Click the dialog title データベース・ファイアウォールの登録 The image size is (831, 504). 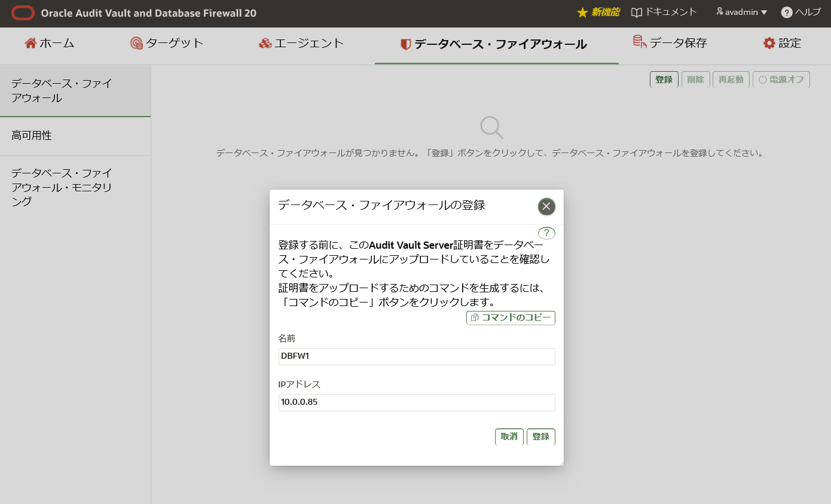click(381, 206)
